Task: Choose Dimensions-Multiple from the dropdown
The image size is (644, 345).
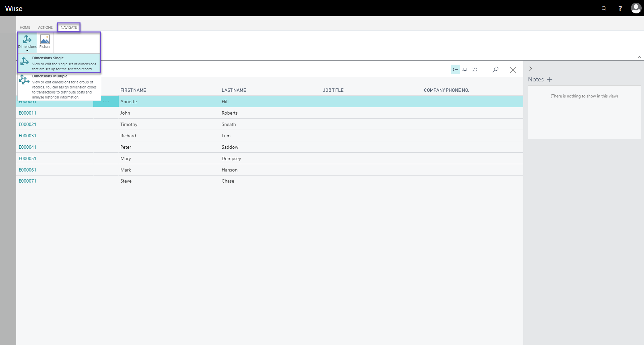Action: (59, 86)
